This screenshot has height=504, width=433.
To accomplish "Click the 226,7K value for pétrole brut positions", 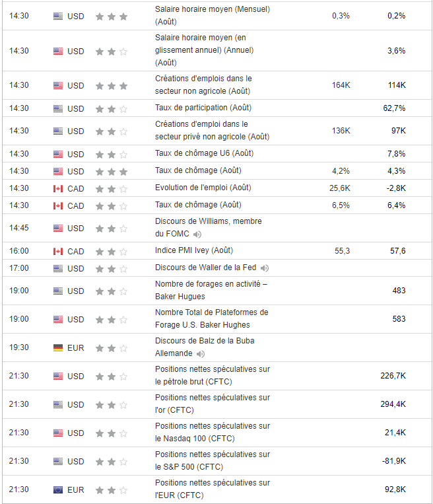I will tap(392, 376).
